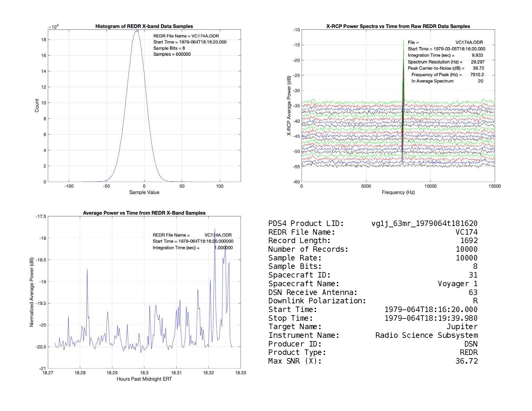Click the Average Power vs Time plot title
The image size is (532, 411).
[144, 213]
